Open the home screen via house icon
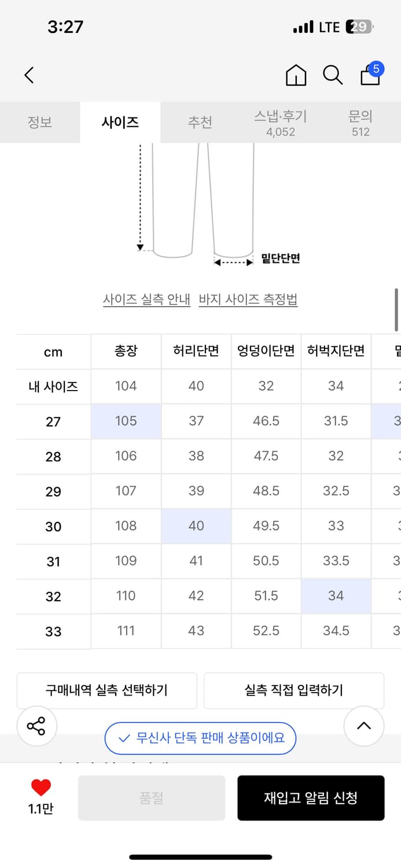The height and width of the screenshot is (868, 401). [296, 75]
